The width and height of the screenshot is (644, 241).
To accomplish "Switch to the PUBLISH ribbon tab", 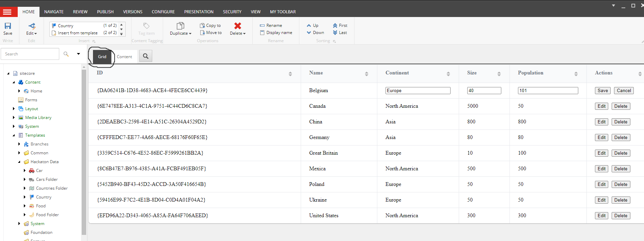I will (105, 12).
